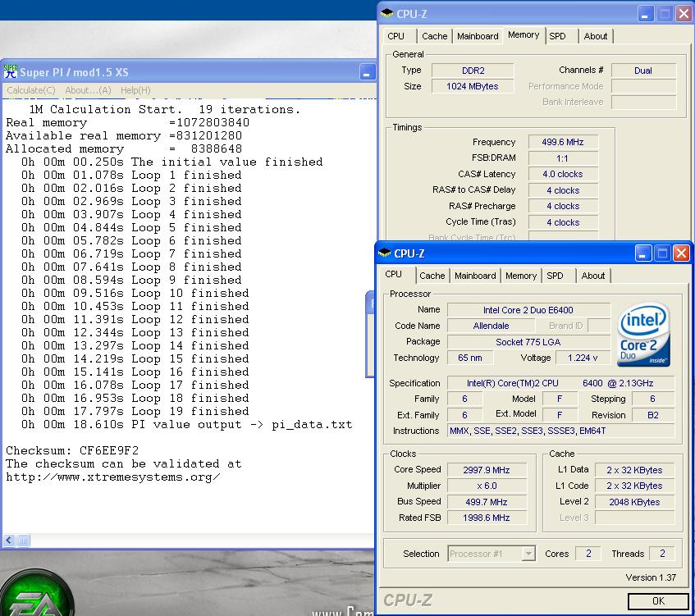Click the 499.6 MHz memory frequency value
Viewport: 695px width, 616px height.
(563, 142)
